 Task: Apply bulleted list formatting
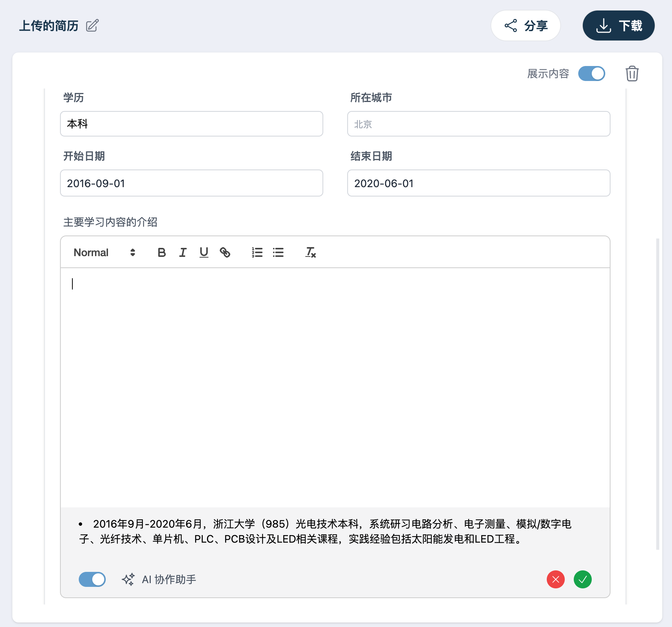pyautogui.click(x=278, y=252)
